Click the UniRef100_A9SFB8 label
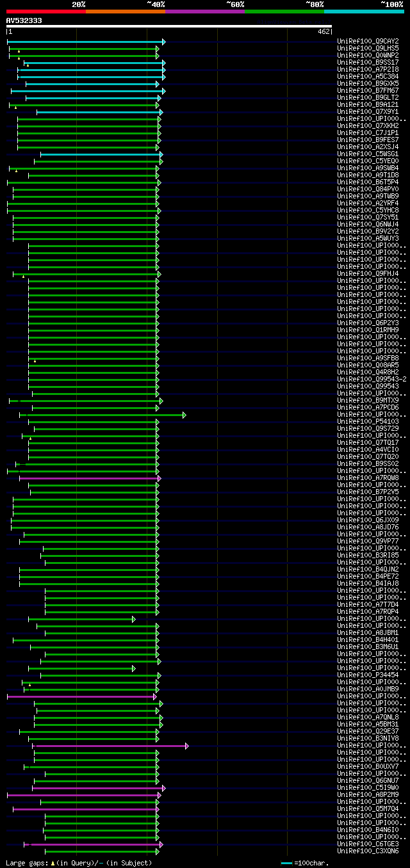 pos(368,358)
